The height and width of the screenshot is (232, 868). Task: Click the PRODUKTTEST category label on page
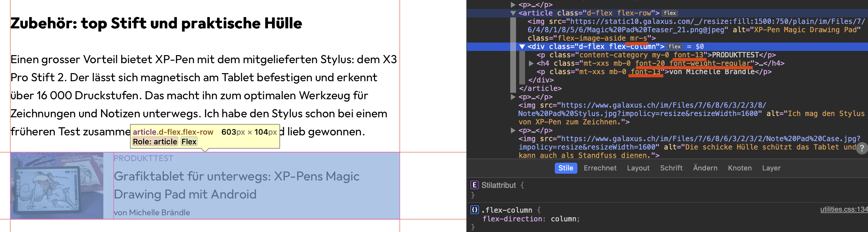tap(144, 158)
